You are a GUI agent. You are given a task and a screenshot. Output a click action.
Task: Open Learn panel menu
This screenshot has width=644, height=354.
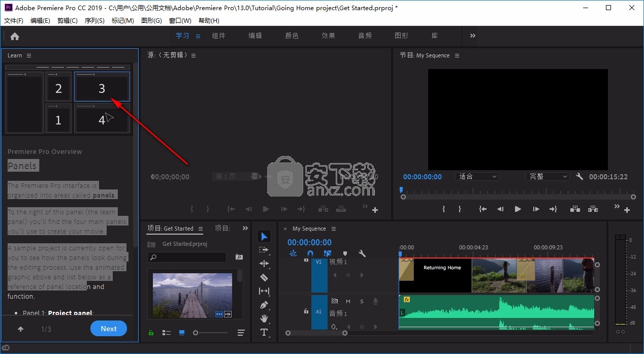(x=29, y=55)
